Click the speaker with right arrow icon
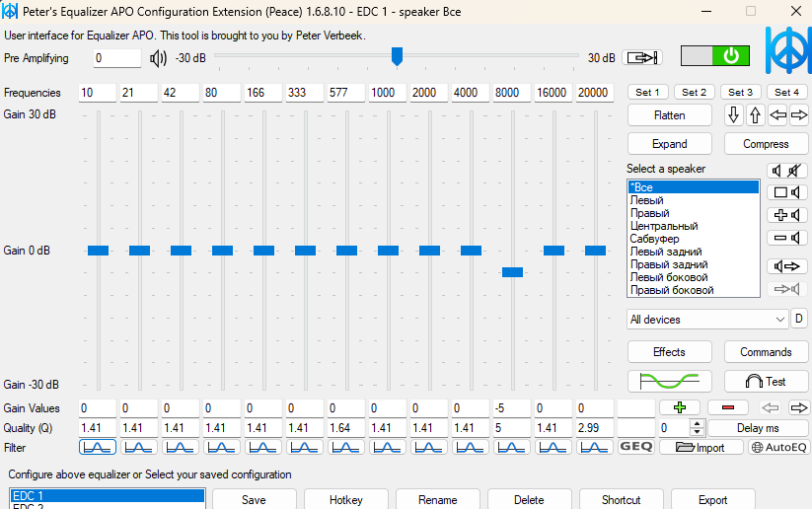 [x=787, y=266]
